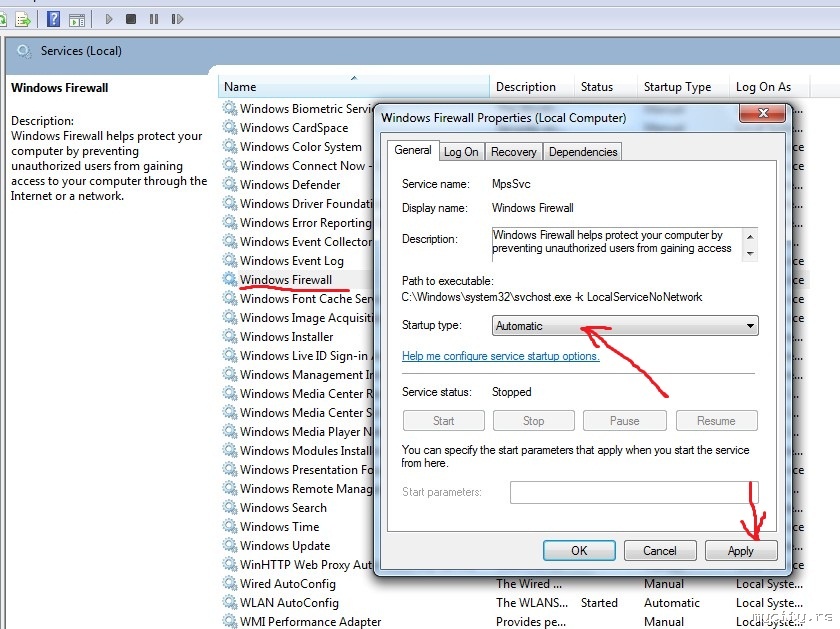
Task: Select the Windows Time service row
Action: tap(280, 527)
